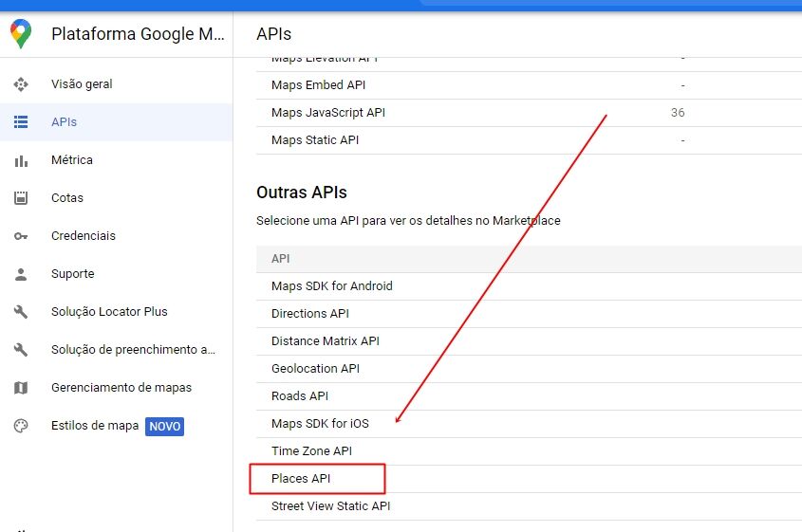Image resolution: width=802 pixels, height=532 pixels.
Task: Click the Cotas quota icon
Action: click(21, 198)
